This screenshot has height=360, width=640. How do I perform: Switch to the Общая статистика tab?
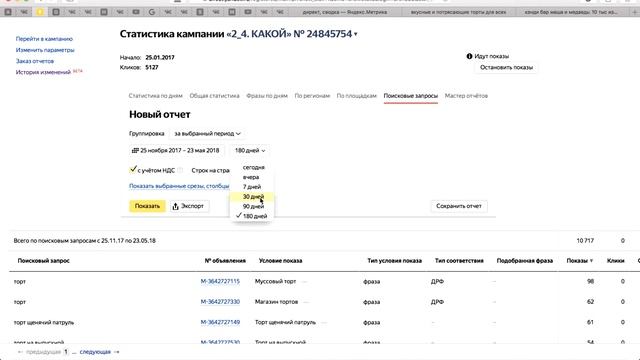(214, 96)
